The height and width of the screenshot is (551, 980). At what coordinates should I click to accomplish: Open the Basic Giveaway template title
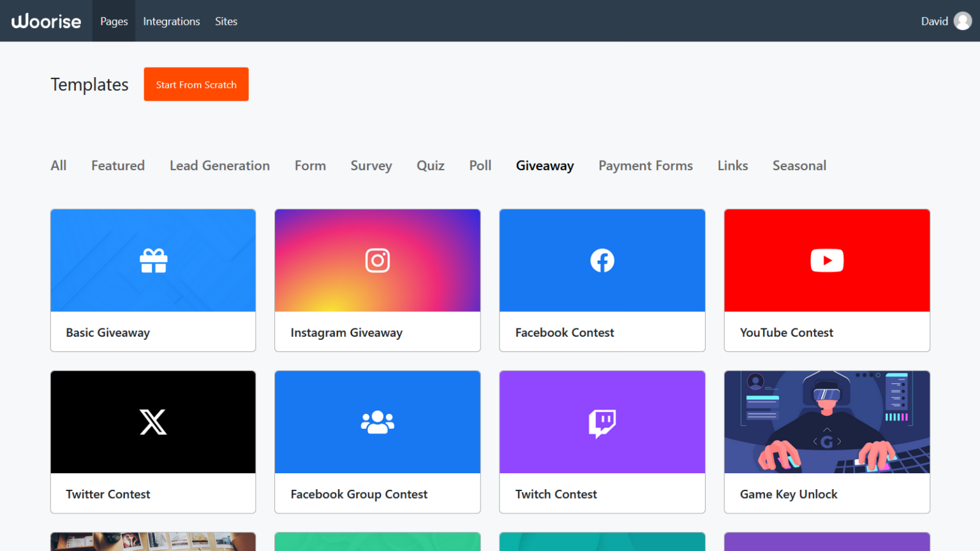tap(108, 332)
